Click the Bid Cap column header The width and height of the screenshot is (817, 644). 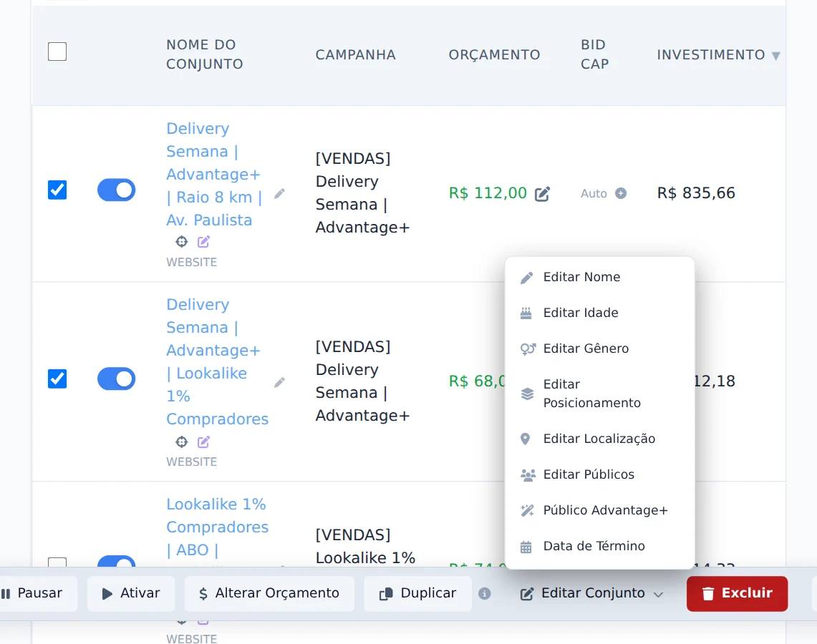click(x=594, y=54)
